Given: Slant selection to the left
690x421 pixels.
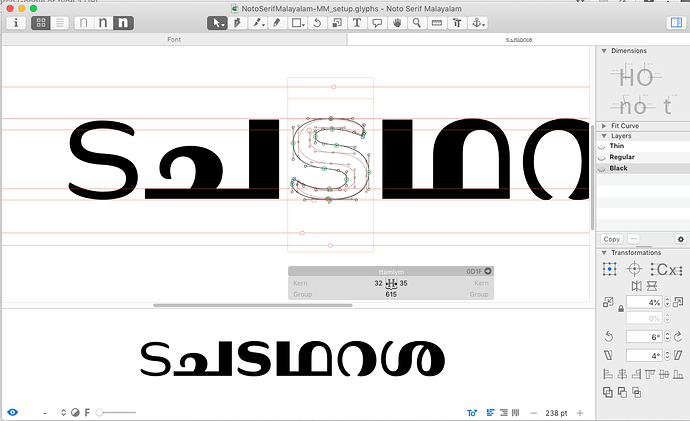Looking at the screenshot, I should (x=608, y=355).
